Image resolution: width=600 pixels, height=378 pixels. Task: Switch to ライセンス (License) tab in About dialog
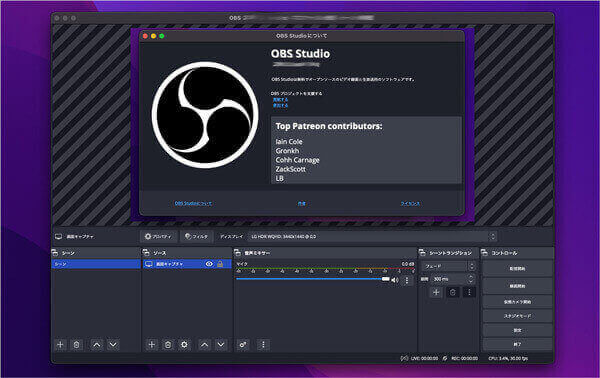click(x=410, y=204)
